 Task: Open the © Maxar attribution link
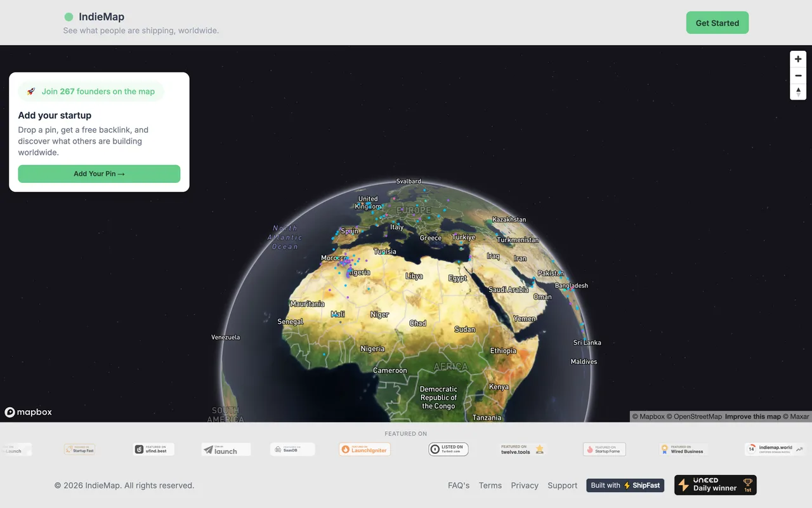[x=796, y=417]
